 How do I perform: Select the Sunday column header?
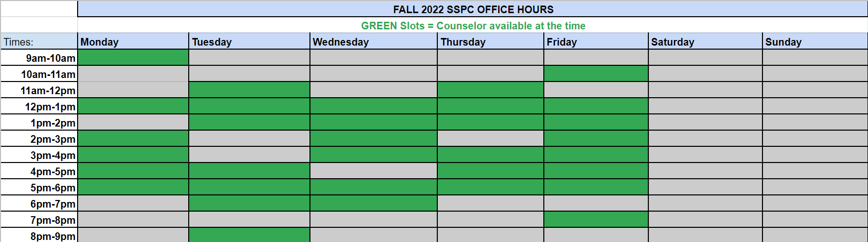pos(815,42)
